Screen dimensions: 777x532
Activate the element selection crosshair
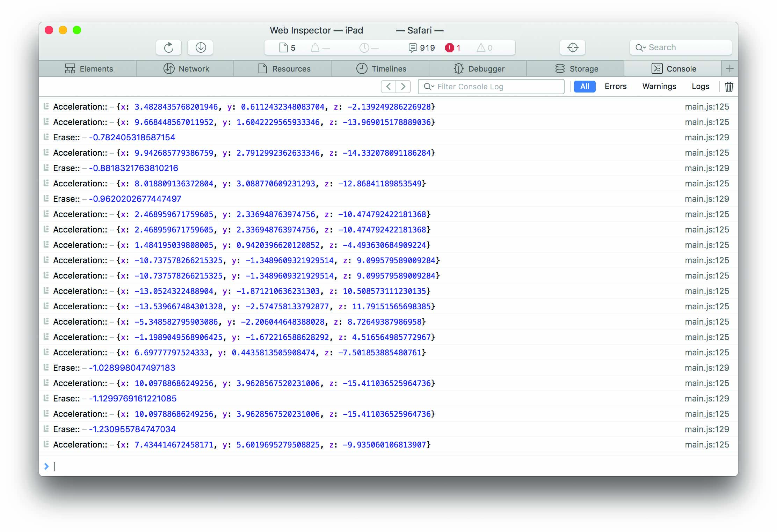pos(573,47)
